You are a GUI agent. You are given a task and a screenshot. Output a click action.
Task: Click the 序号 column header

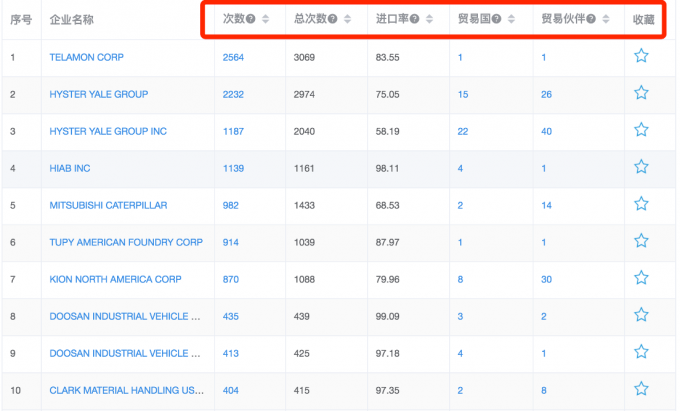point(21,20)
